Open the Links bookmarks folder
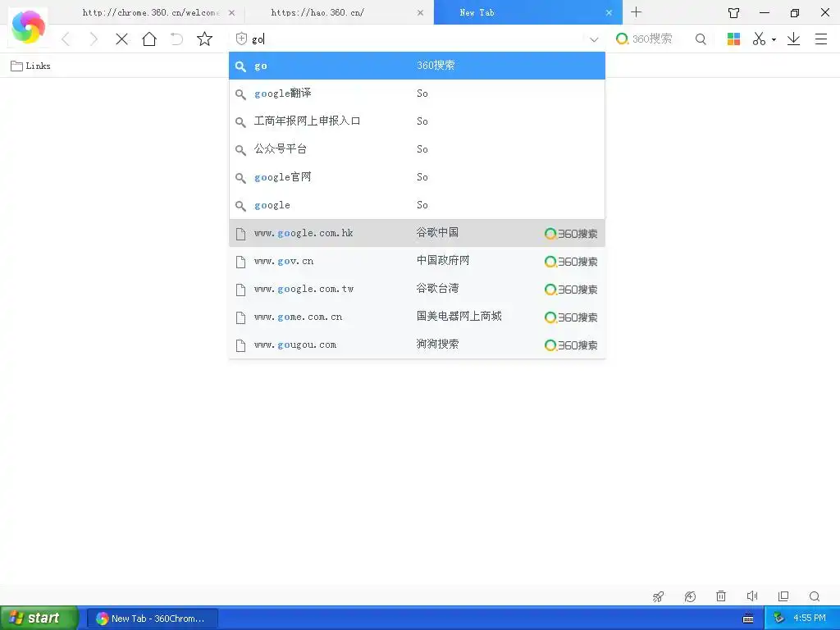The height and width of the screenshot is (630, 840). tap(30, 66)
